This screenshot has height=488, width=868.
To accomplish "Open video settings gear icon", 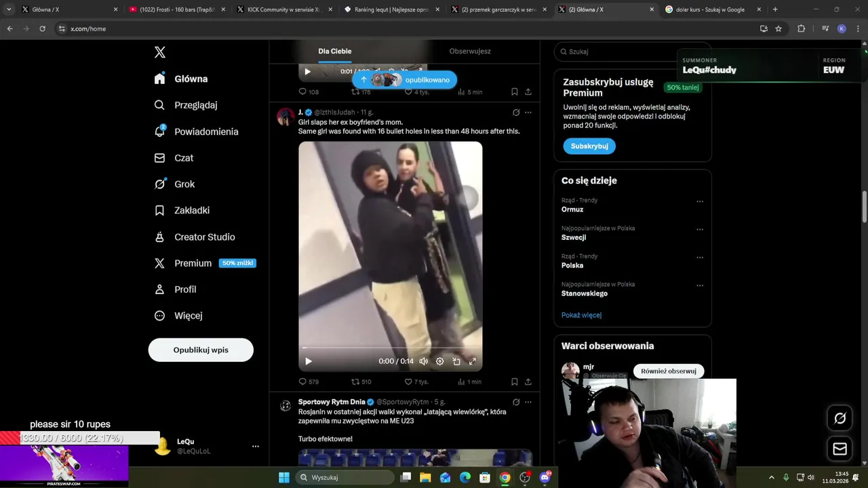I will click(439, 361).
